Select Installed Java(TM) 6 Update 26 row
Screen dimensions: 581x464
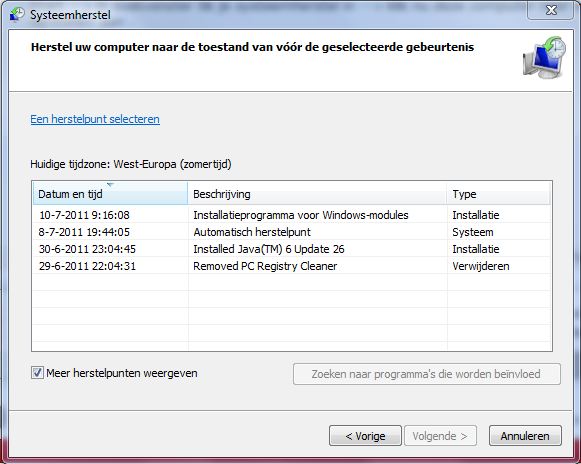pyautogui.click(x=292, y=249)
